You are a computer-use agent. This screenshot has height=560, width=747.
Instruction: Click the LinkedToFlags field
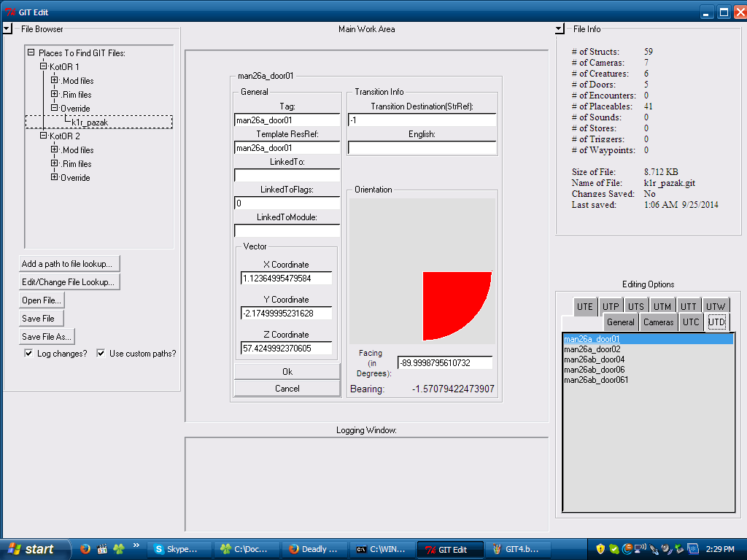[x=287, y=203]
